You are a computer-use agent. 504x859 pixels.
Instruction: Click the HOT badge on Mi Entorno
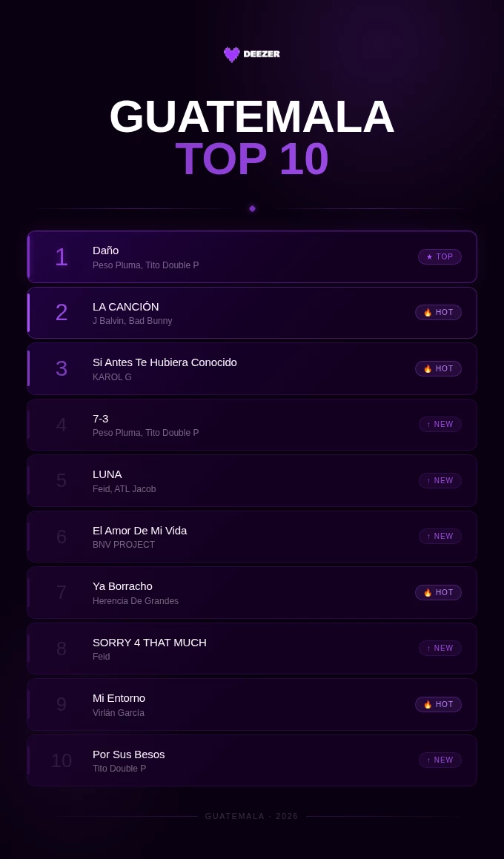tap(438, 705)
